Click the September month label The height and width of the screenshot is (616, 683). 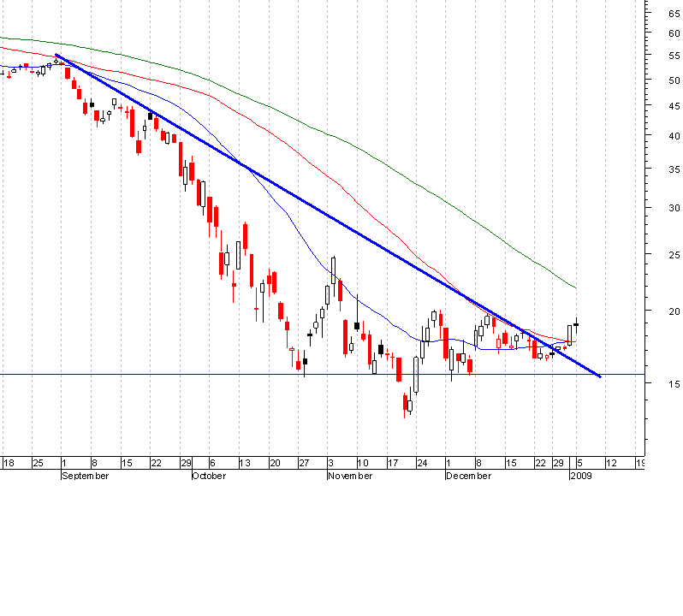click(86, 476)
